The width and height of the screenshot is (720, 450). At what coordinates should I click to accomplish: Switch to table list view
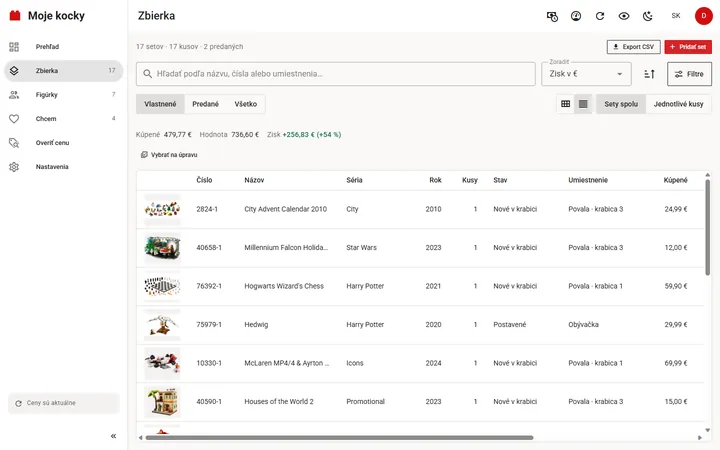pyautogui.click(x=583, y=104)
